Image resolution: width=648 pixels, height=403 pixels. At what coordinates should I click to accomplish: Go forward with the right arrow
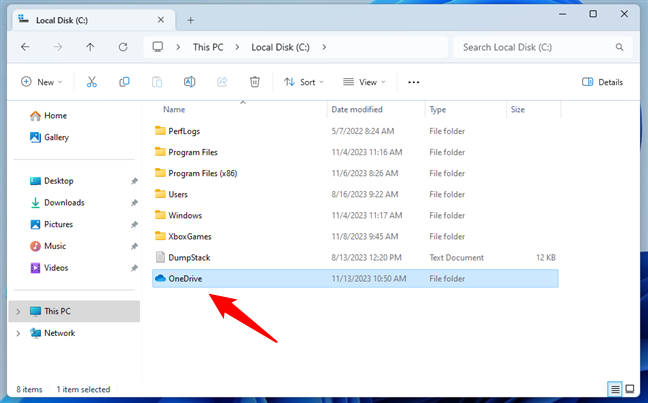pyautogui.click(x=58, y=47)
